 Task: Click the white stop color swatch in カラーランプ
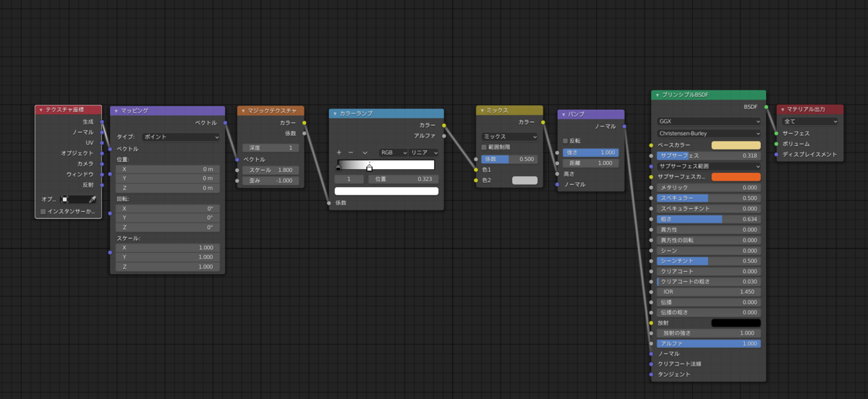click(x=386, y=191)
